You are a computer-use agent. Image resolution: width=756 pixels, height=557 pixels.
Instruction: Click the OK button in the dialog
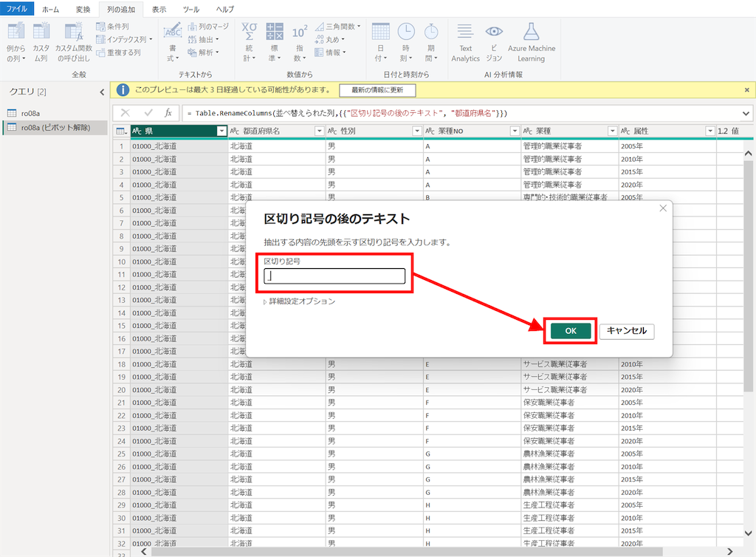571,331
